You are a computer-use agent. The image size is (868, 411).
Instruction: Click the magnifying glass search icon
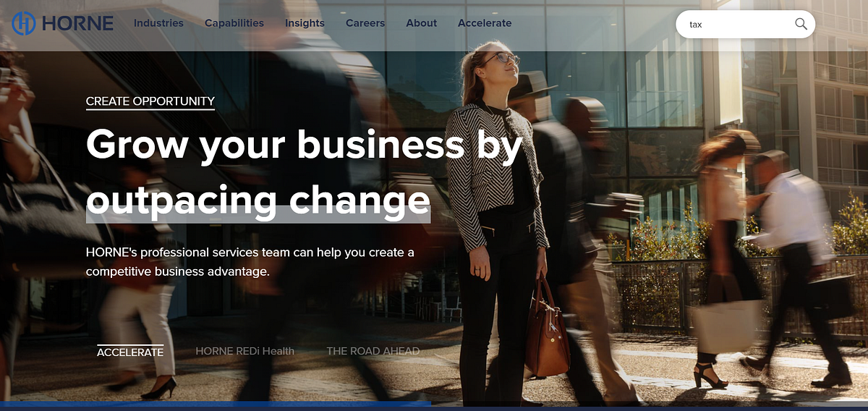coord(801,24)
